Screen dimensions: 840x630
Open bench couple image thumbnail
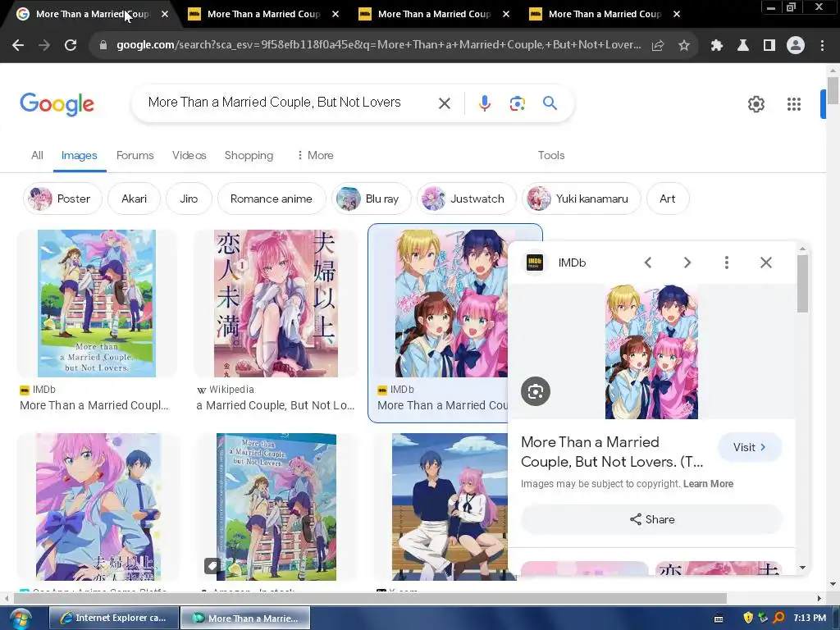pyautogui.click(x=450, y=507)
